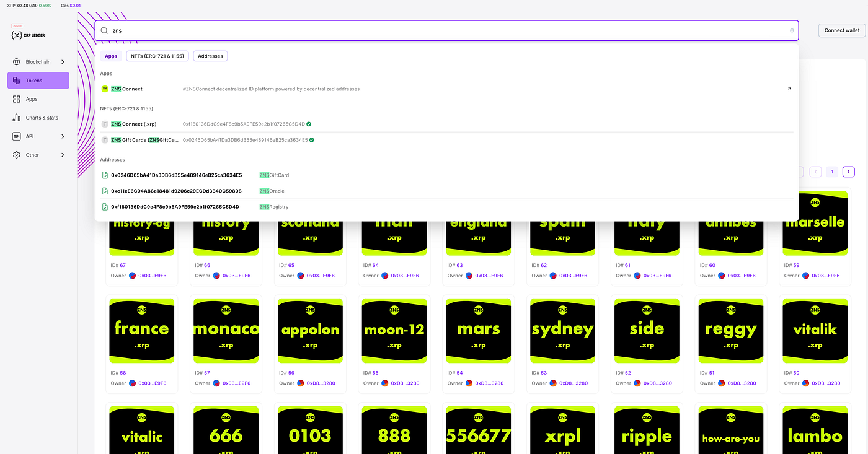
Task: Click inside the search input with zns
Action: [x=446, y=30]
